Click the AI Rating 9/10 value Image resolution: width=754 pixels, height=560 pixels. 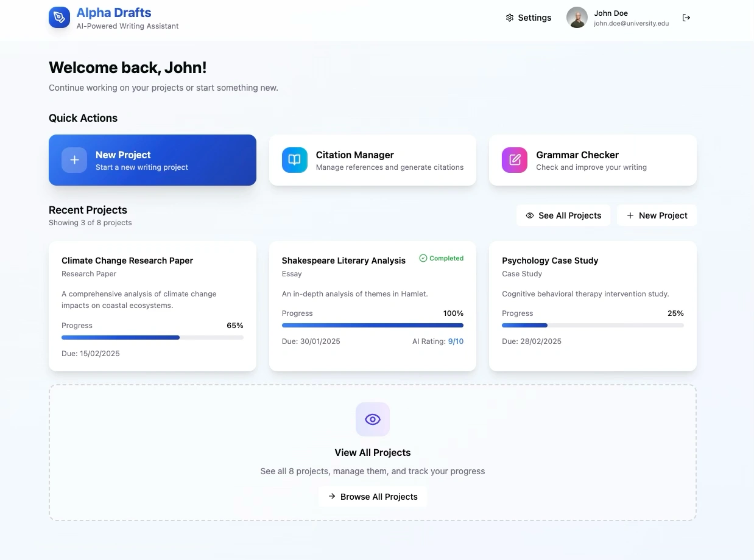point(456,341)
